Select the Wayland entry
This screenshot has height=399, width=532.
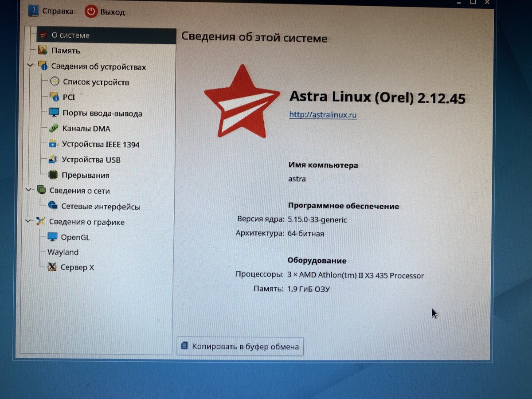[x=63, y=252]
